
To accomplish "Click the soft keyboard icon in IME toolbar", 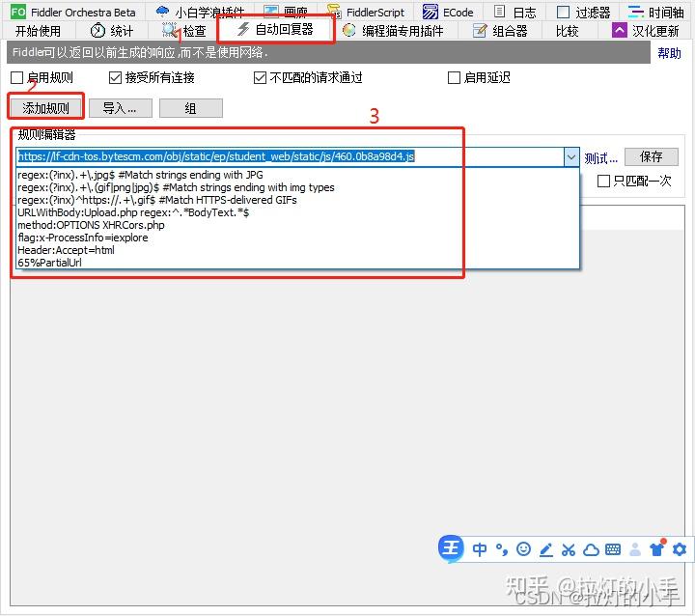I will tap(613, 550).
